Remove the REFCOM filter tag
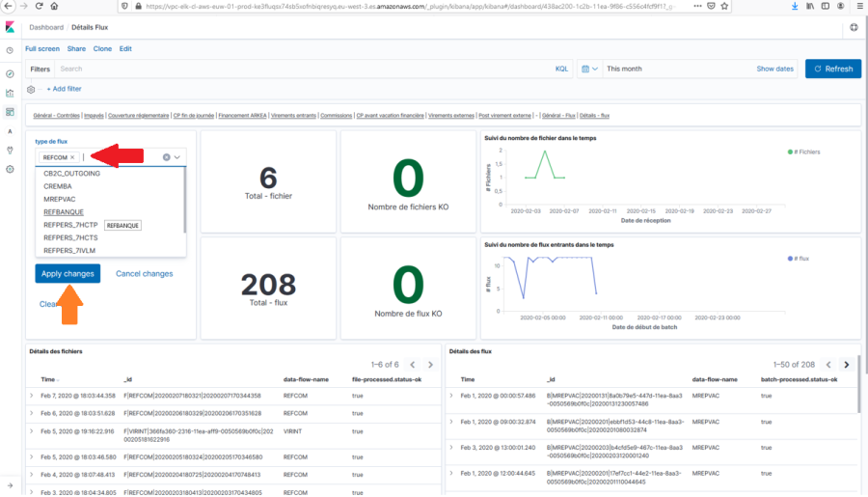The width and height of the screenshot is (868, 497). tap(72, 156)
